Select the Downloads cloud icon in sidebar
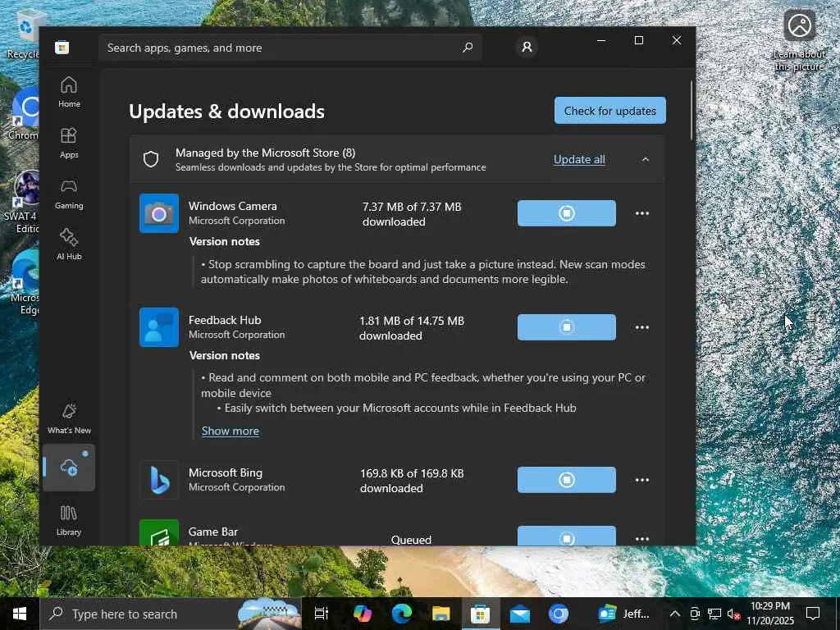Screen dimensions: 840x630 coord(69,467)
